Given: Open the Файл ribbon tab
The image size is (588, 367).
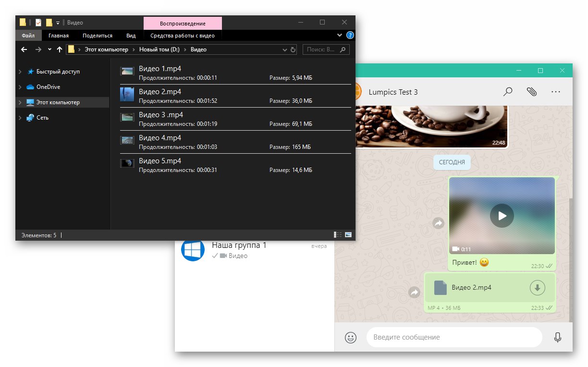Looking at the screenshot, I should [x=28, y=36].
